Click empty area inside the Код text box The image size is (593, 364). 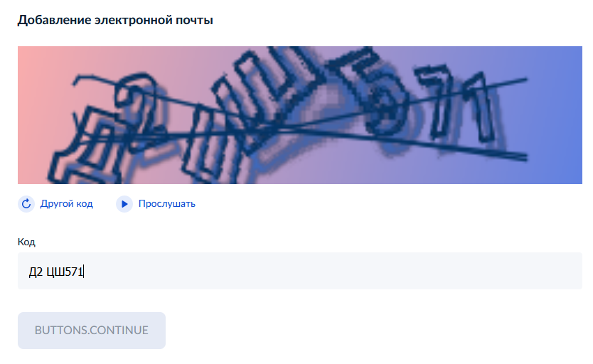point(333,271)
